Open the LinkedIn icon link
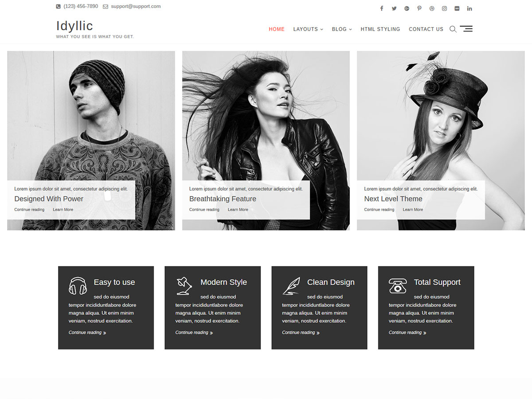Image resolution: width=532 pixels, height=399 pixels. (469, 8)
